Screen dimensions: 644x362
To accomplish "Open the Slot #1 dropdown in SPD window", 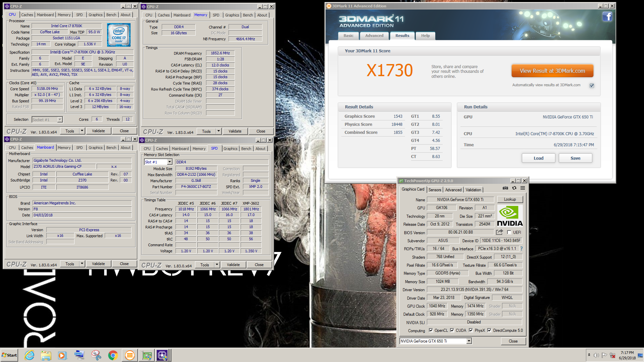I will [x=169, y=162].
